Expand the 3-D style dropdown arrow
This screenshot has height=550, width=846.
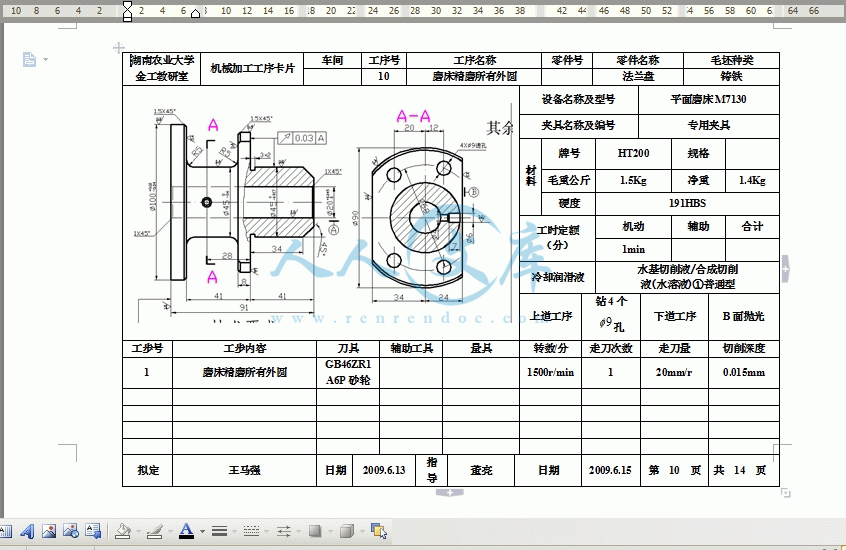[361, 532]
